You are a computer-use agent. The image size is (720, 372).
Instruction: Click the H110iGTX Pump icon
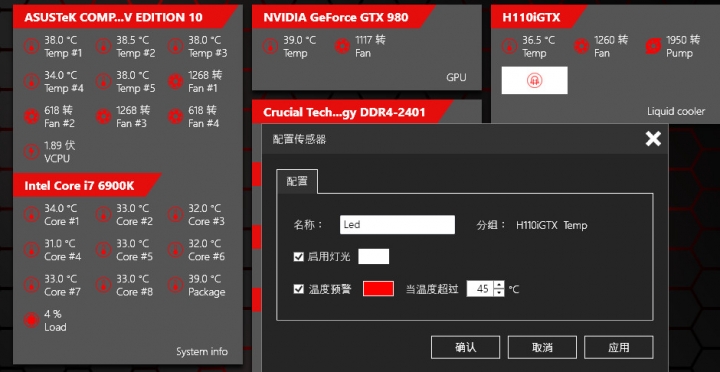(653, 46)
